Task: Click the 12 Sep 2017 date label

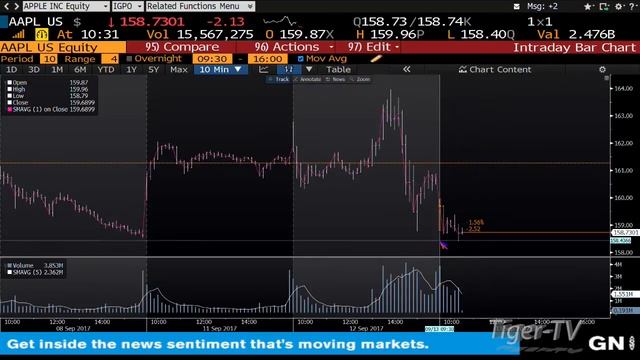Action: point(366,329)
